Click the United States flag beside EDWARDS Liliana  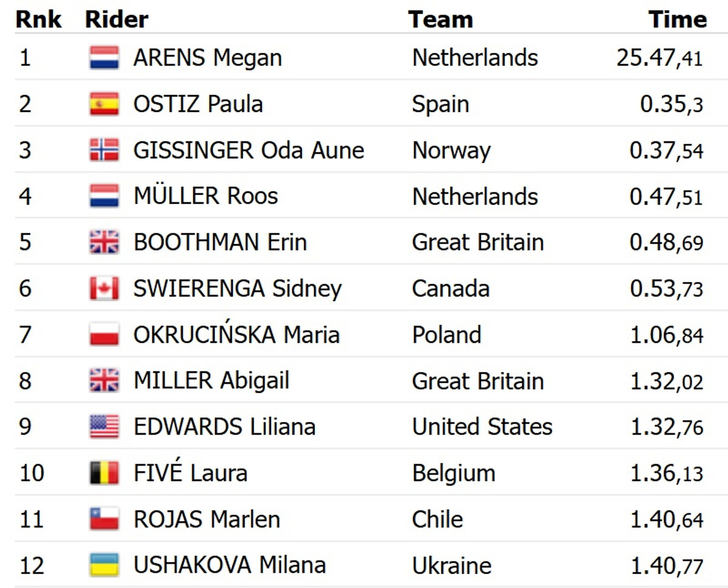(104, 427)
